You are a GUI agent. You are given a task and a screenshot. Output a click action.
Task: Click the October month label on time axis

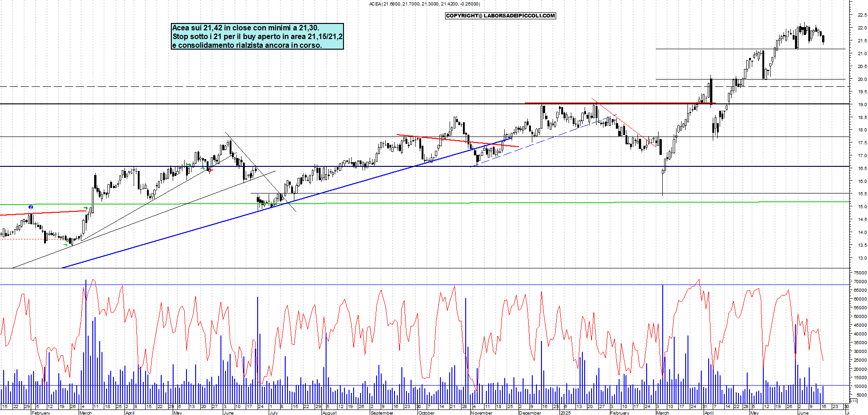click(x=426, y=413)
